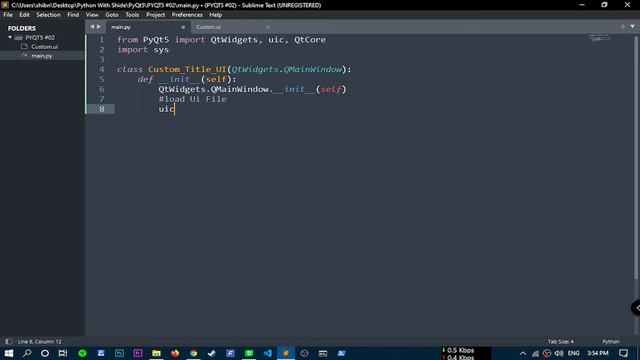The width and height of the screenshot is (640, 360).
Task: Click line number 8 in gutter
Action: click(x=102, y=109)
